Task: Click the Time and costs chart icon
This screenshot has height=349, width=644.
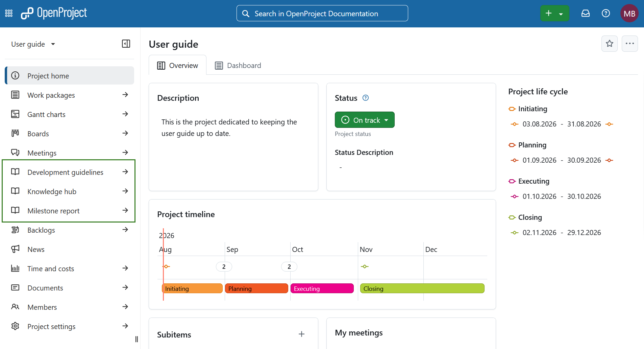Action: click(x=15, y=268)
